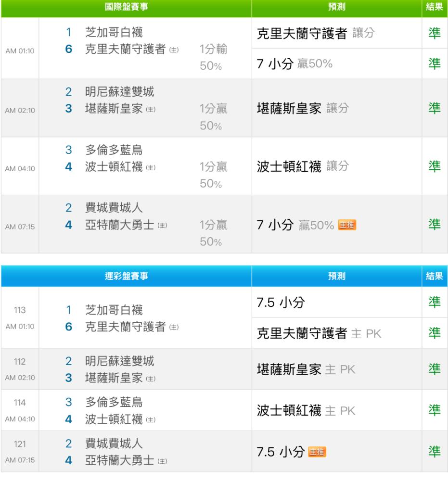Select the 7.5 小分 prediction for game 113

point(281,303)
